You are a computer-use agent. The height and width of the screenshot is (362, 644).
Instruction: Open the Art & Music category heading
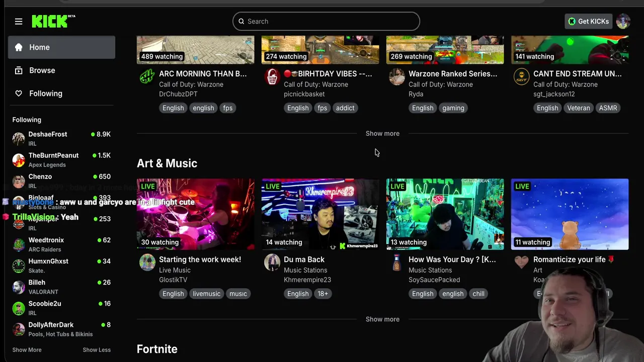coord(167,163)
